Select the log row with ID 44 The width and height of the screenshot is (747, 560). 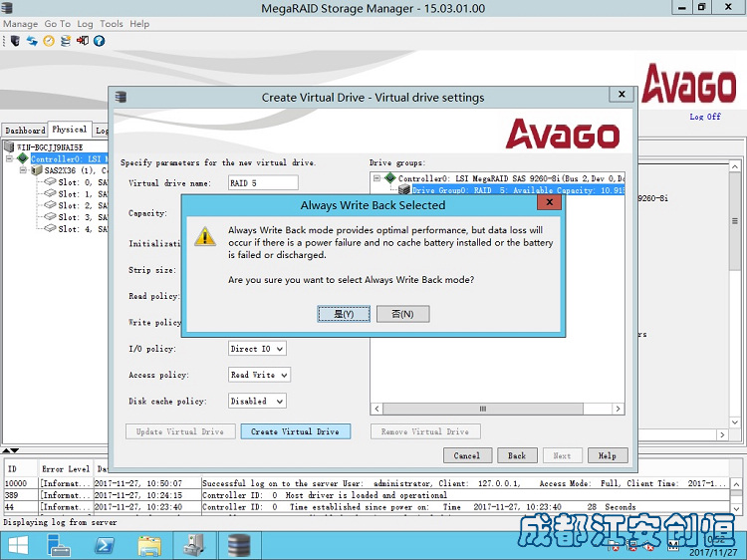point(367,506)
